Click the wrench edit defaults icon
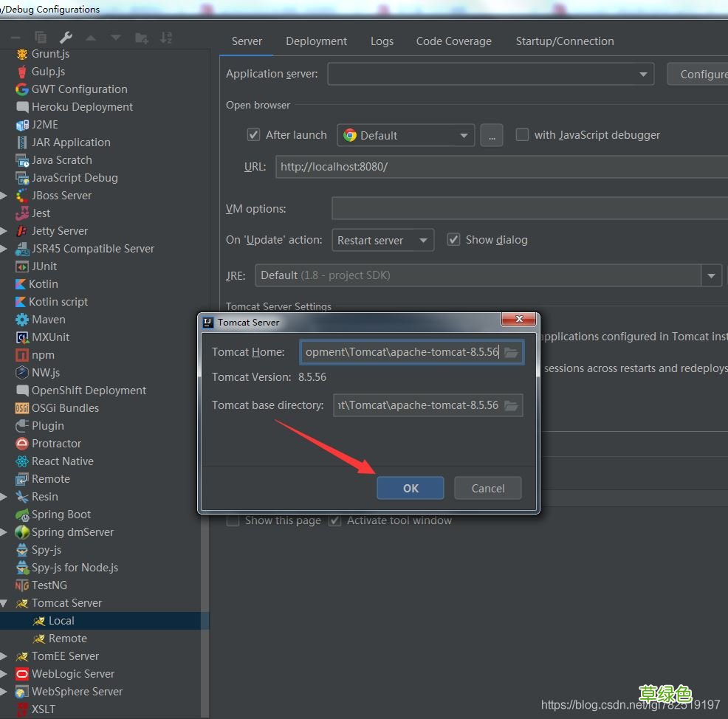 click(x=66, y=38)
